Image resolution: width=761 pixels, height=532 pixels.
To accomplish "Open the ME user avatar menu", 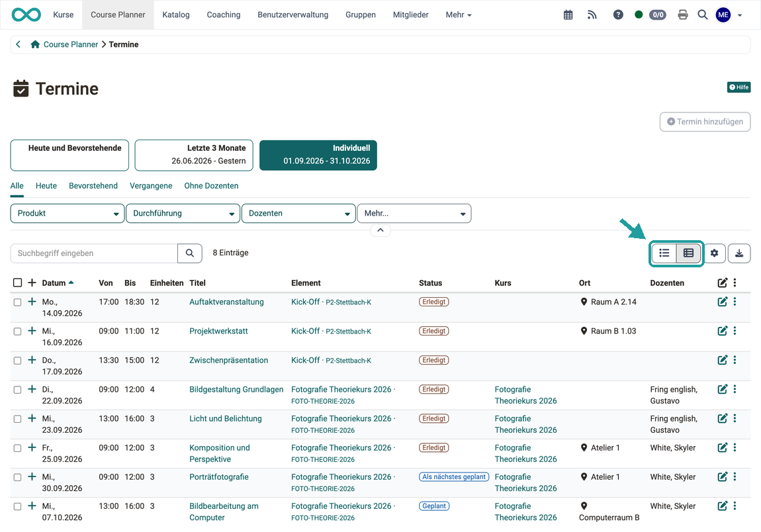I will pos(723,15).
